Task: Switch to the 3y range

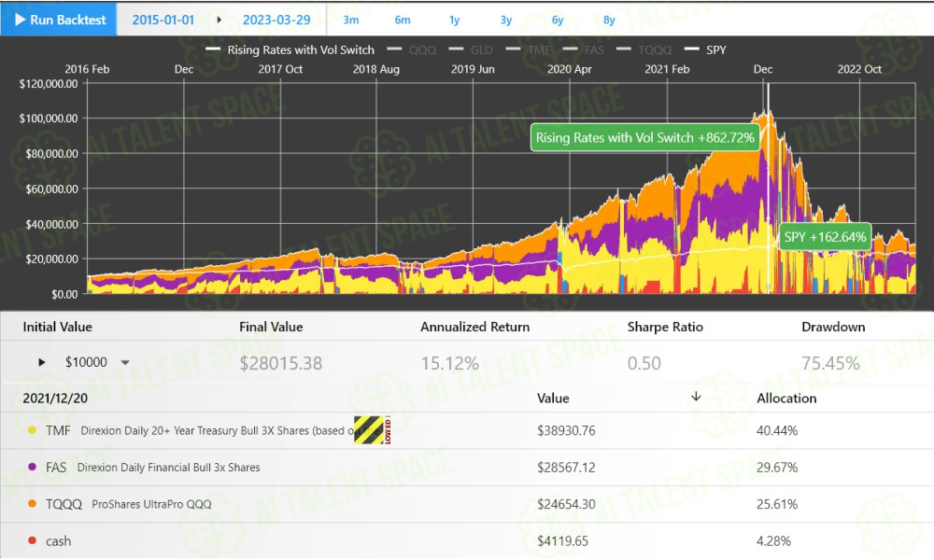Action: tap(505, 21)
